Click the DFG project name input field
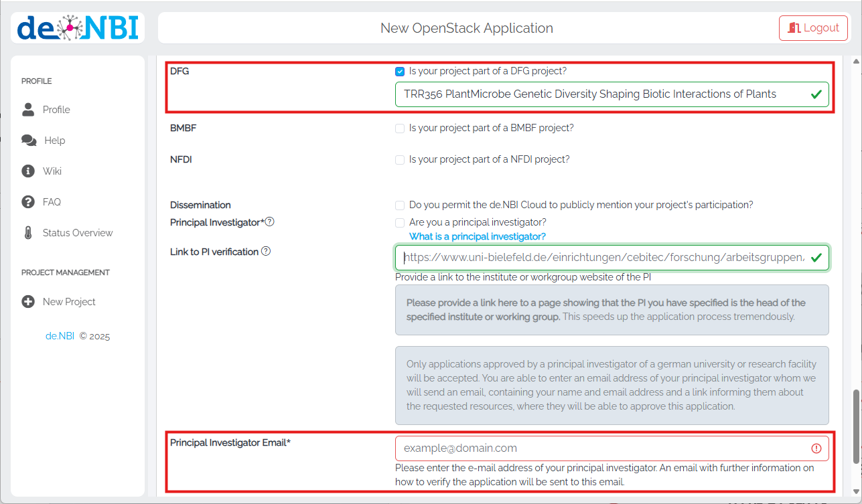This screenshot has width=862, height=504. [612, 94]
